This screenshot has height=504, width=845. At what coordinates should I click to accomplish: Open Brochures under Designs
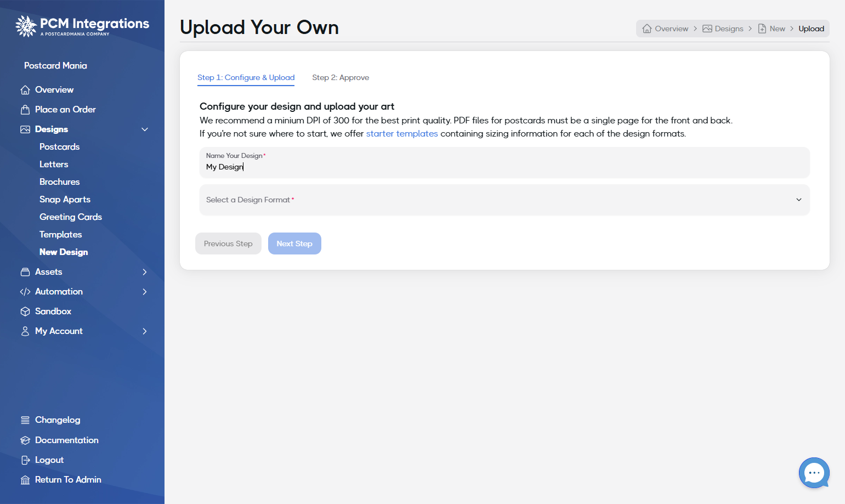[x=59, y=182]
